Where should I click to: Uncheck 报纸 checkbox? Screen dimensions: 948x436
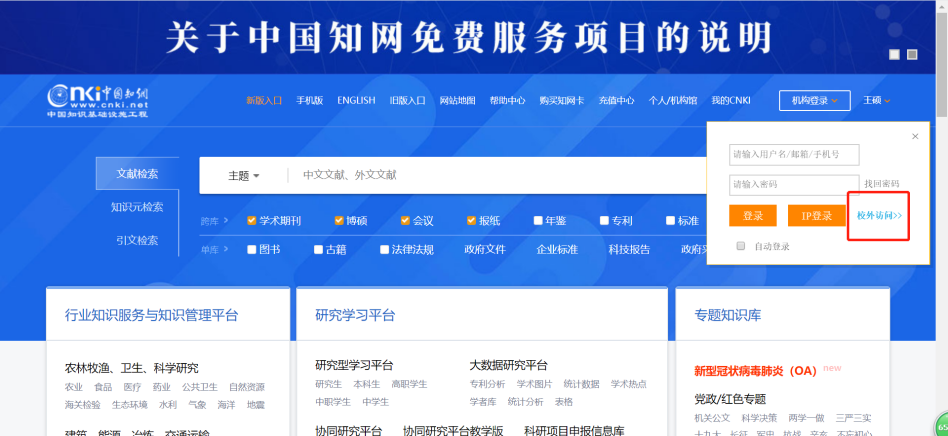472,221
